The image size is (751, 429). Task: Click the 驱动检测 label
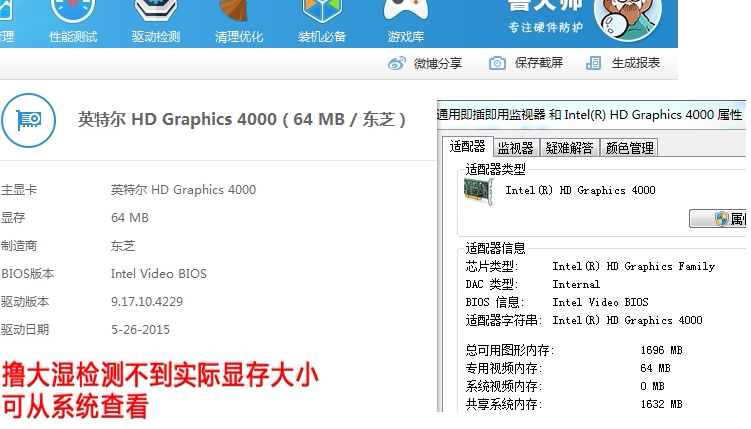click(x=156, y=37)
